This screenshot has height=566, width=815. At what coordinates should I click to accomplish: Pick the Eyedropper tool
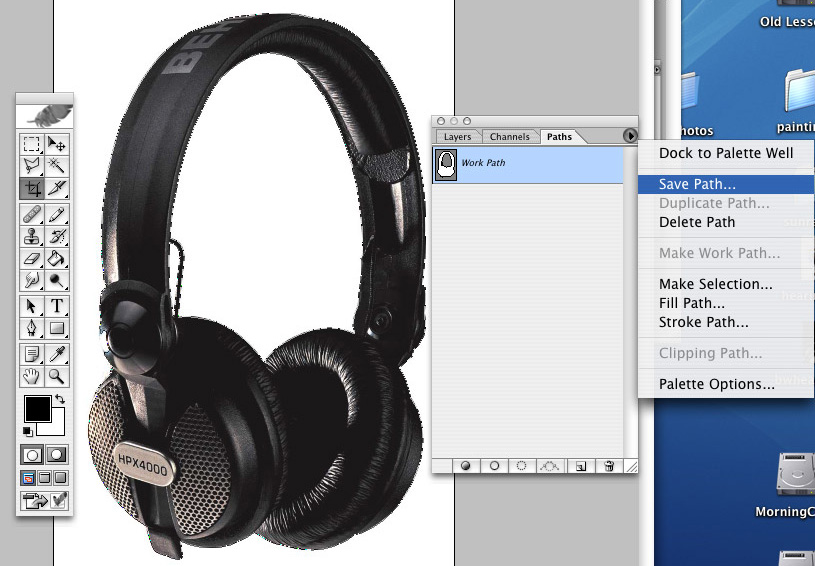point(56,354)
